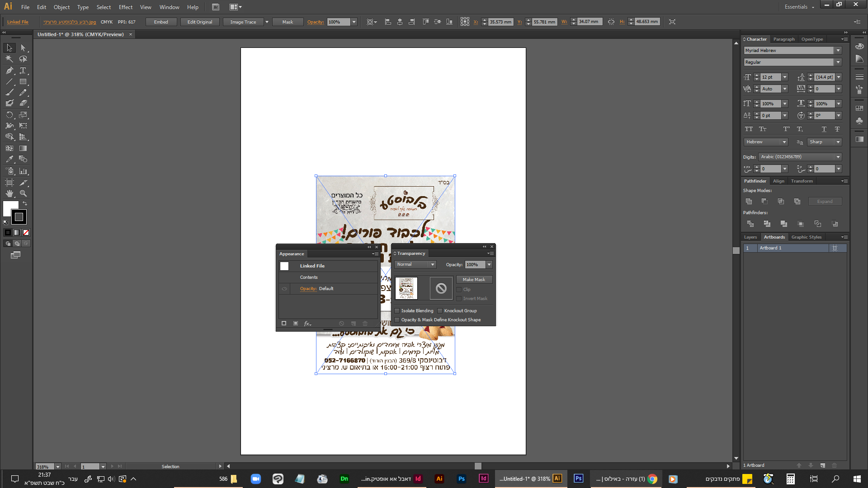Select the Zoom tool
The width and height of the screenshot is (868, 488).
[23, 193]
